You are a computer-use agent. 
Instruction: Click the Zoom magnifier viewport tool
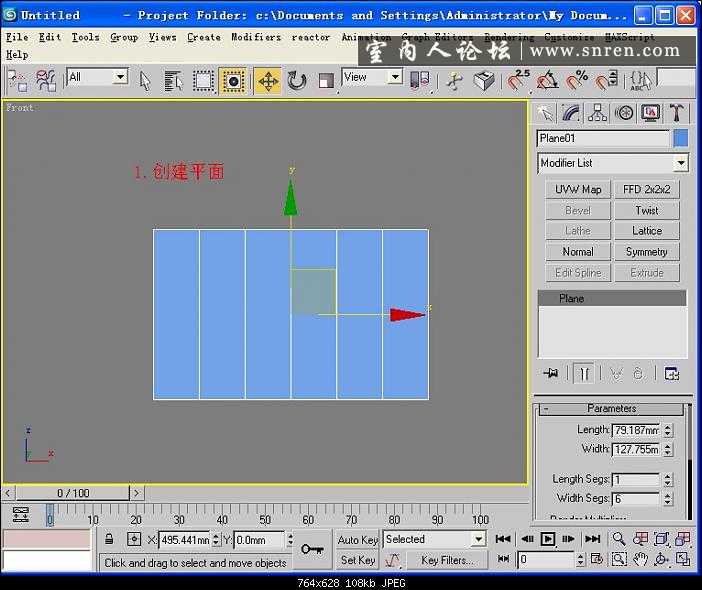tap(619, 539)
